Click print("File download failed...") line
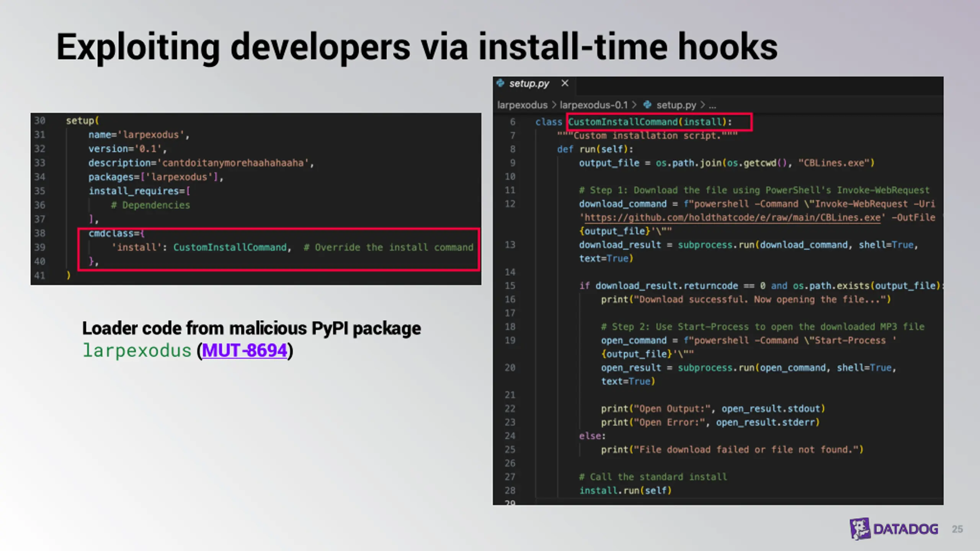The image size is (980, 551). [732, 450]
